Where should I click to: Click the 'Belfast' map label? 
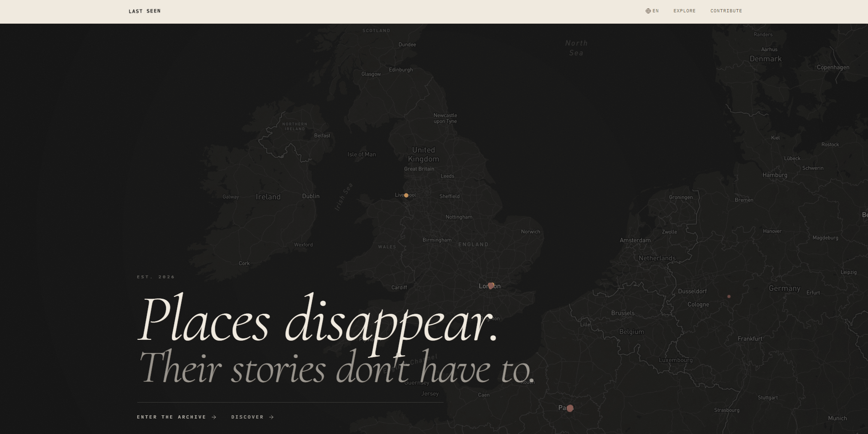(x=322, y=136)
